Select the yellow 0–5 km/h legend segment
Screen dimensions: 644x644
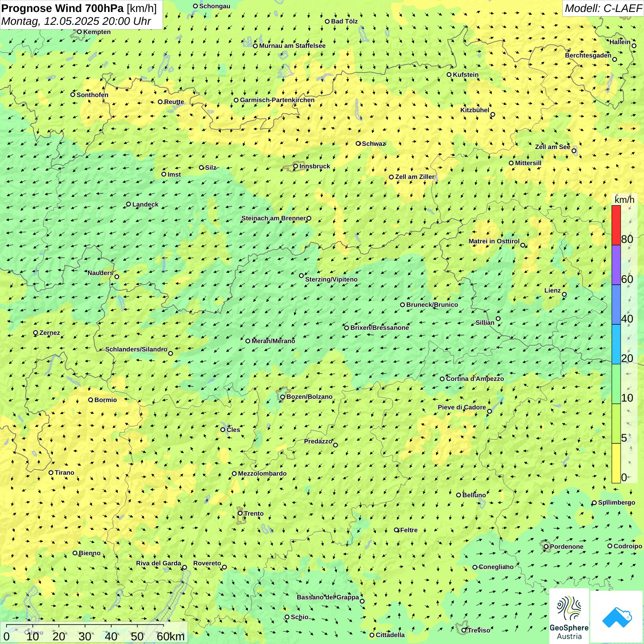pos(616,463)
